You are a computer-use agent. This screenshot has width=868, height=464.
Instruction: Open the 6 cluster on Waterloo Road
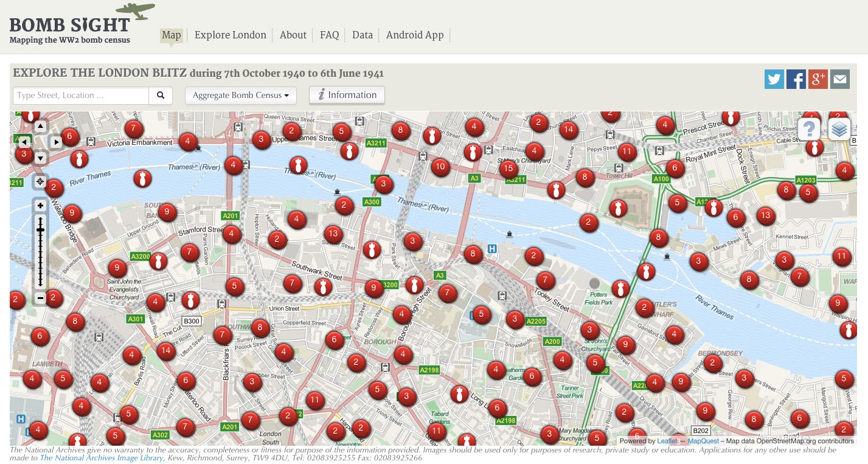[186, 382]
